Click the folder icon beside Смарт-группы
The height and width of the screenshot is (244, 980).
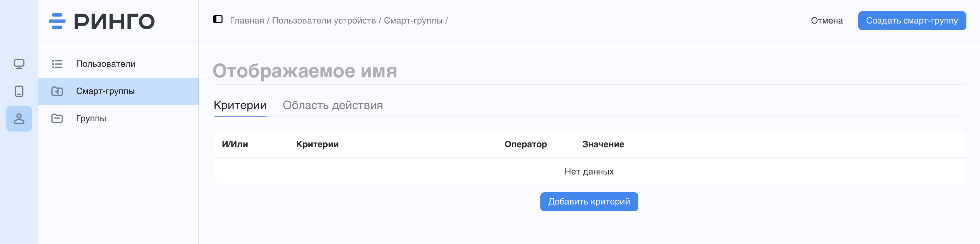click(57, 91)
